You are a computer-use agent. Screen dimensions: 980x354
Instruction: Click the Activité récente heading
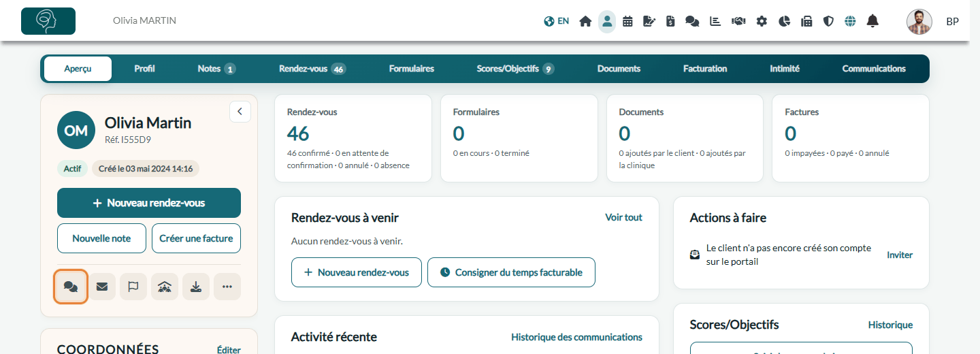333,337
